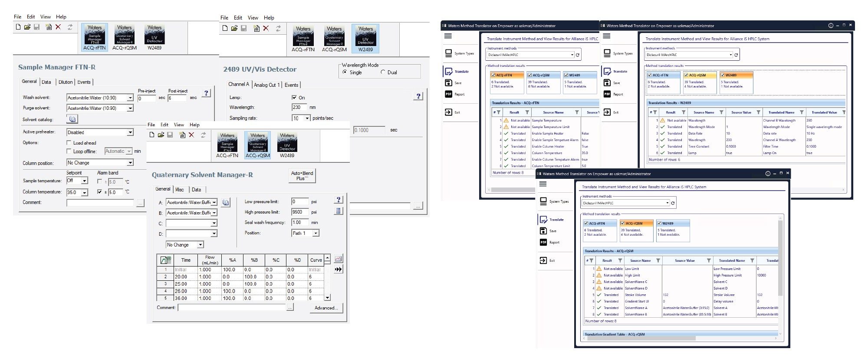Click refresh icon beside Instrument methods in W2489 Translator window
This screenshot has width=868, height=362.
pyautogui.click(x=736, y=55)
